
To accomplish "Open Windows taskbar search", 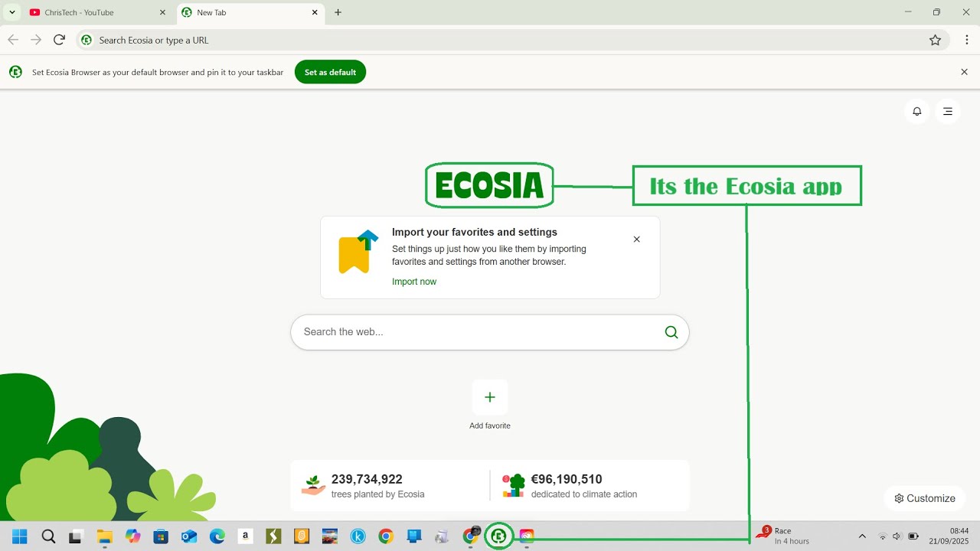I will pyautogui.click(x=48, y=536).
